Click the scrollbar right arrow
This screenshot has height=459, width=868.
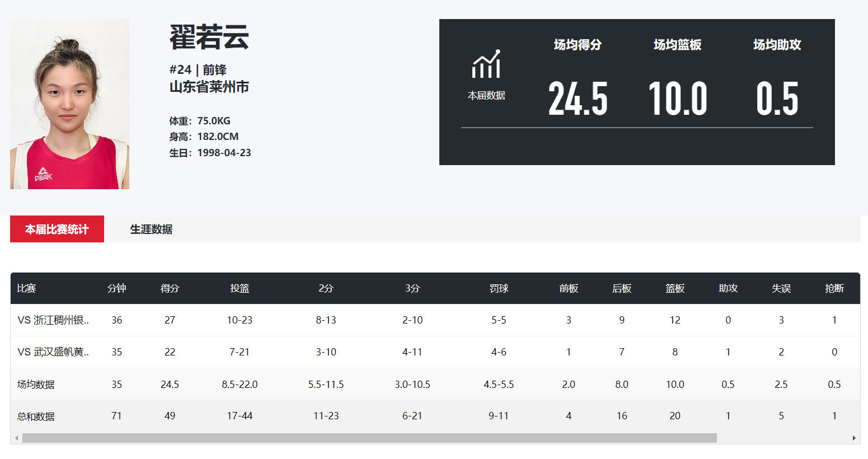[x=854, y=438]
